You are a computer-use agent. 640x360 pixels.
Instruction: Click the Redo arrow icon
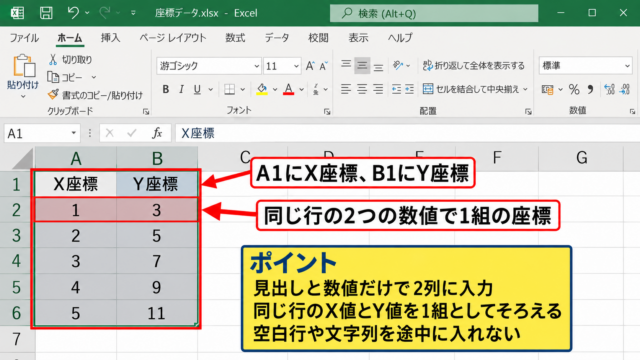[104, 13]
